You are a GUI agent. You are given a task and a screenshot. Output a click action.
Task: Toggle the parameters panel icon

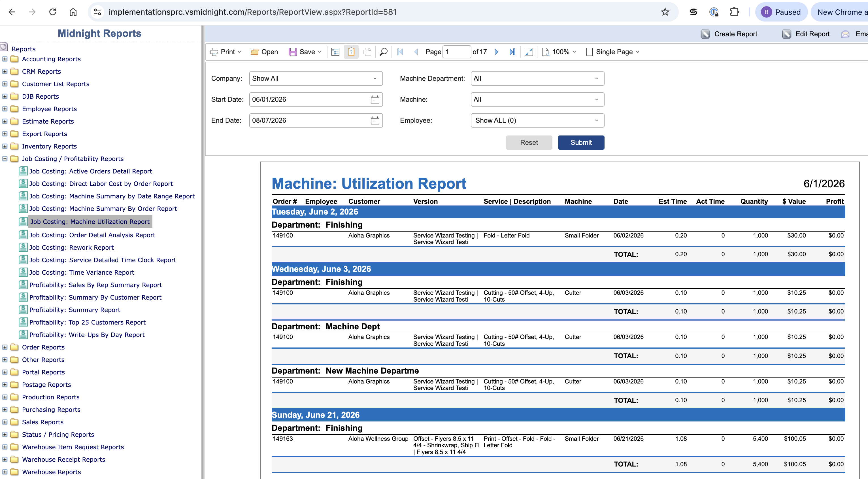click(351, 52)
